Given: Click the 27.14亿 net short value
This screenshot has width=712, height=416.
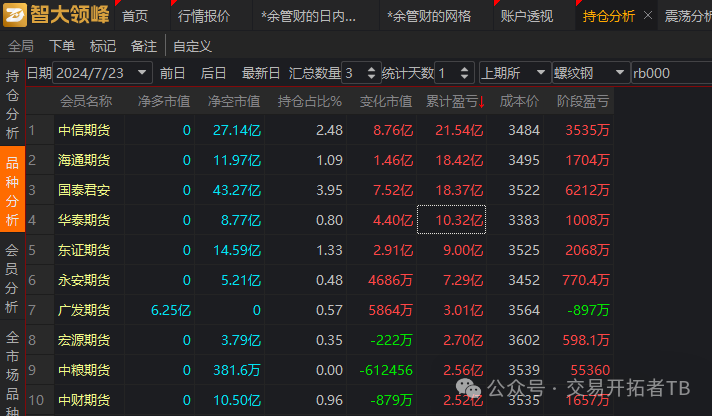Looking at the screenshot, I should click(237, 130).
